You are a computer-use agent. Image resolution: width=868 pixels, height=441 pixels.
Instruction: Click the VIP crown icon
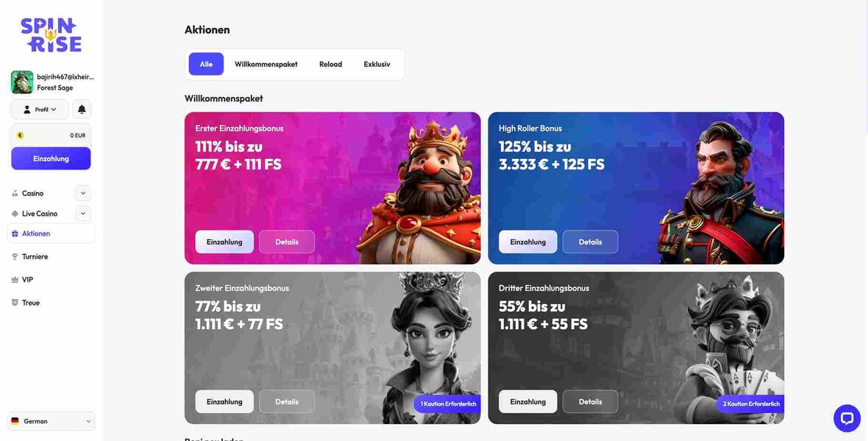pyautogui.click(x=15, y=280)
